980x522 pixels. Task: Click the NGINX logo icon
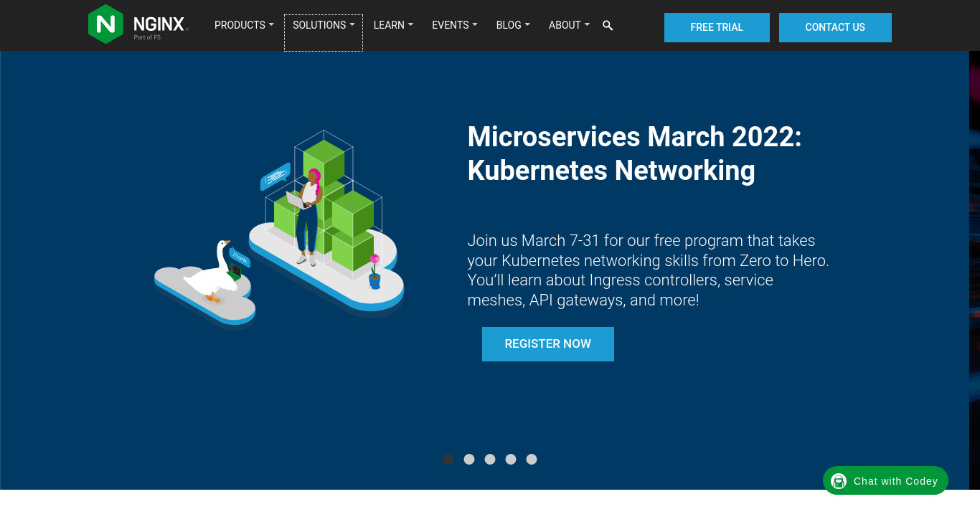click(x=105, y=24)
